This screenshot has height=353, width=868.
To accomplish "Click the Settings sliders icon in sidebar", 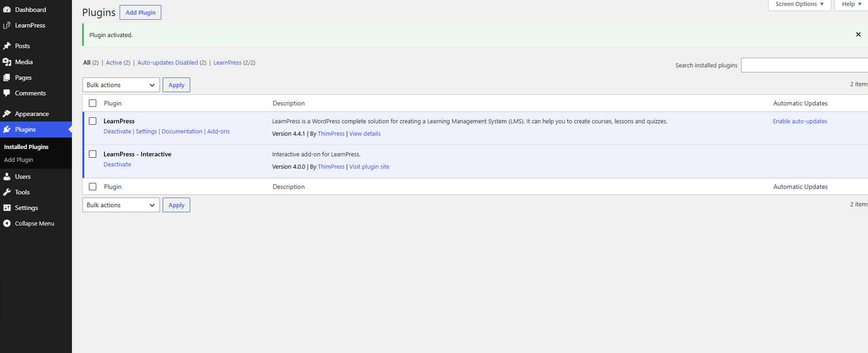I will pos(7,208).
